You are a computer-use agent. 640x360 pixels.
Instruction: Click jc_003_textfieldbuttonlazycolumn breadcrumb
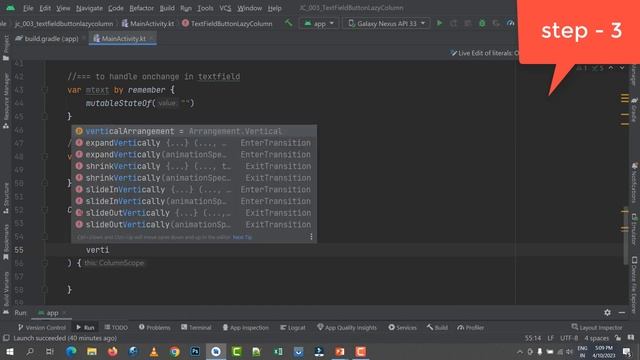[x=64, y=24]
